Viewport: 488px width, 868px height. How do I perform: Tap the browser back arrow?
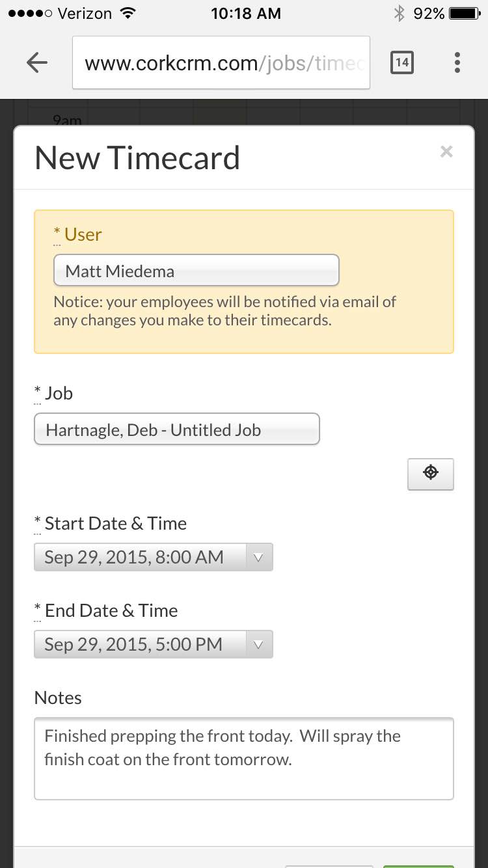pyautogui.click(x=37, y=62)
